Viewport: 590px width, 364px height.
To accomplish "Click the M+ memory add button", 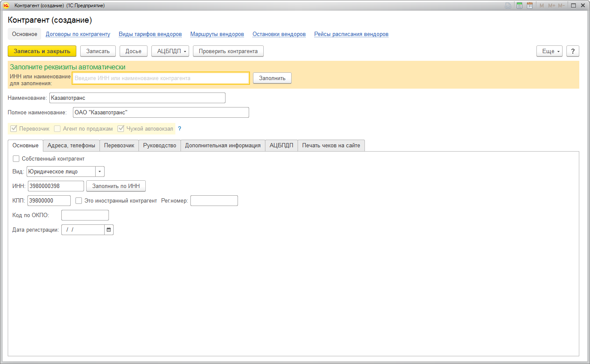I will point(551,6).
